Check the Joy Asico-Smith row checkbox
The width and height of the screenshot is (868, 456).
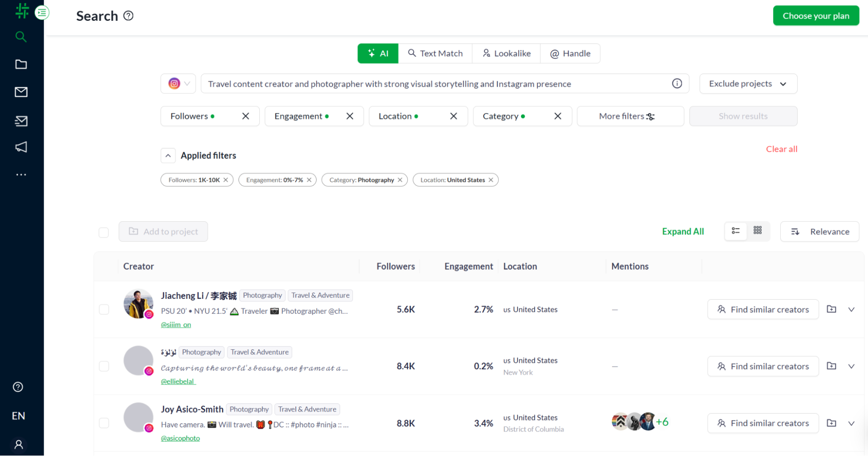coord(104,423)
